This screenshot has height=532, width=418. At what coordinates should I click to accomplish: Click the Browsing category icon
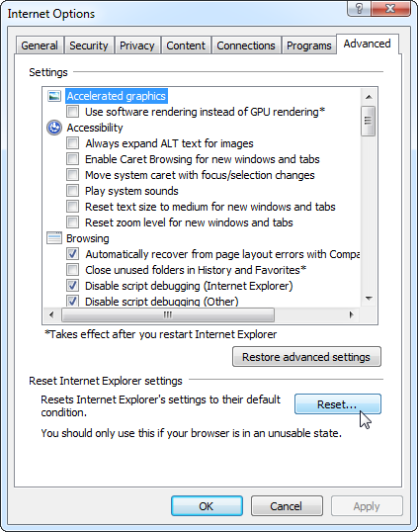point(54,238)
